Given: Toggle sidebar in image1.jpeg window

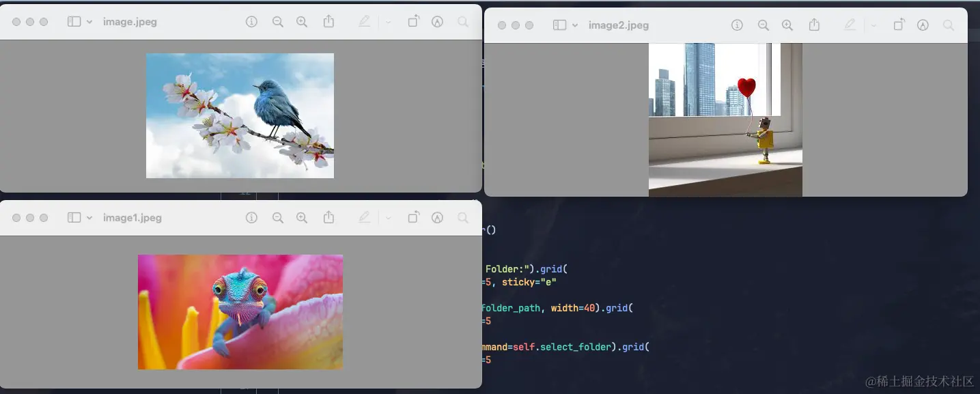Looking at the screenshot, I should tap(74, 218).
